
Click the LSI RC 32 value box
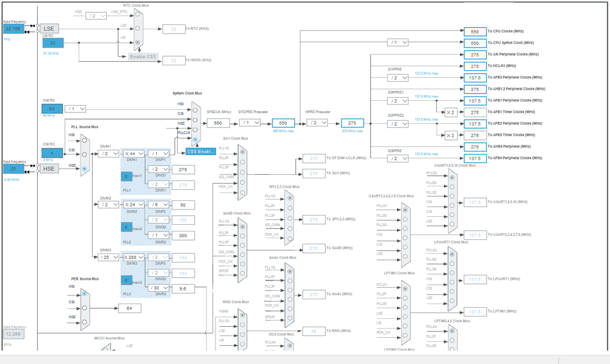(53, 43)
